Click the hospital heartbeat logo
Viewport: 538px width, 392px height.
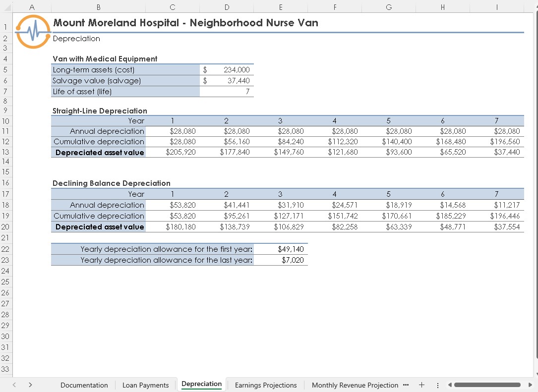point(33,32)
